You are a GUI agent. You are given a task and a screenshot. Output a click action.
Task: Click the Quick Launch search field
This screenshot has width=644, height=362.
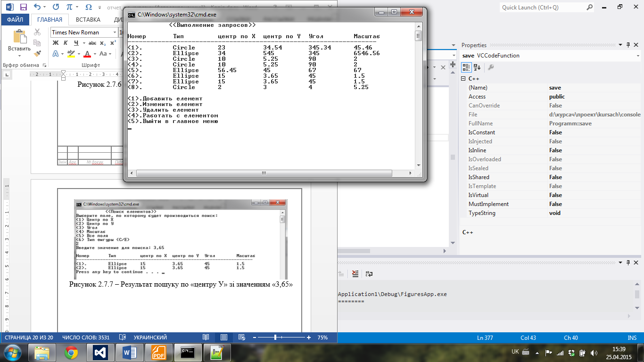pos(542,8)
